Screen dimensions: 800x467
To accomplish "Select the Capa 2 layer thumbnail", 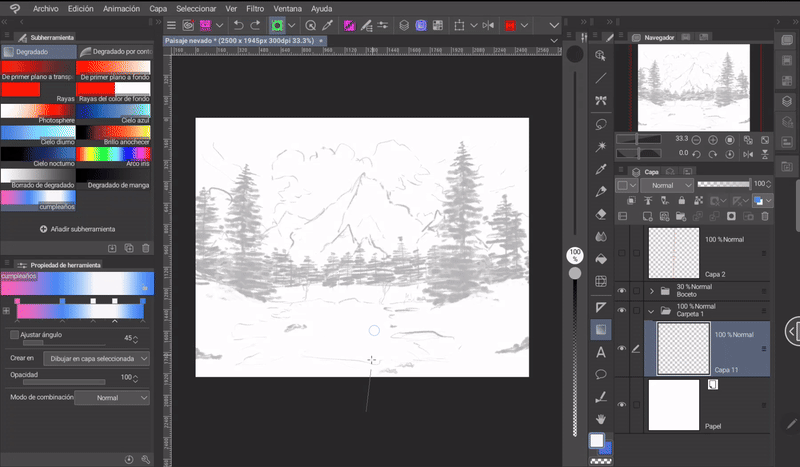I will pyautogui.click(x=672, y=253).
